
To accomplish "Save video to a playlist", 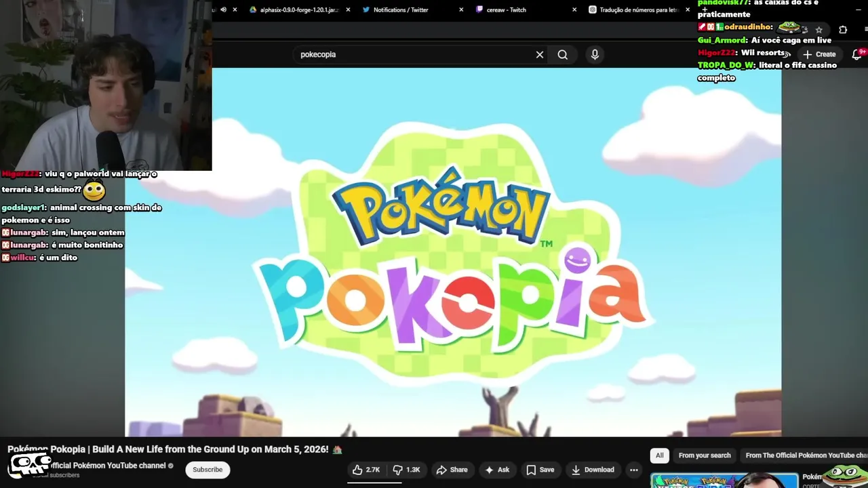I will point(540,470).
